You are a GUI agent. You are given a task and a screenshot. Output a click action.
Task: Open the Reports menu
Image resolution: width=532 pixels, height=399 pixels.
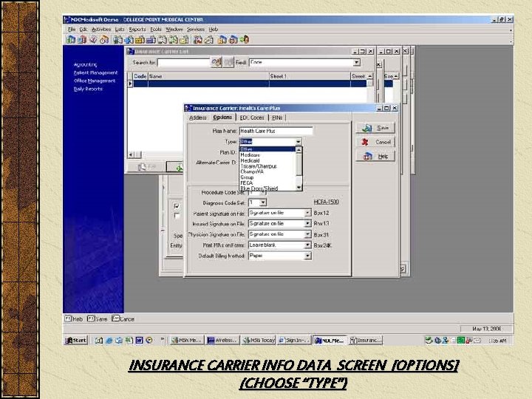(x=137, y=30)
